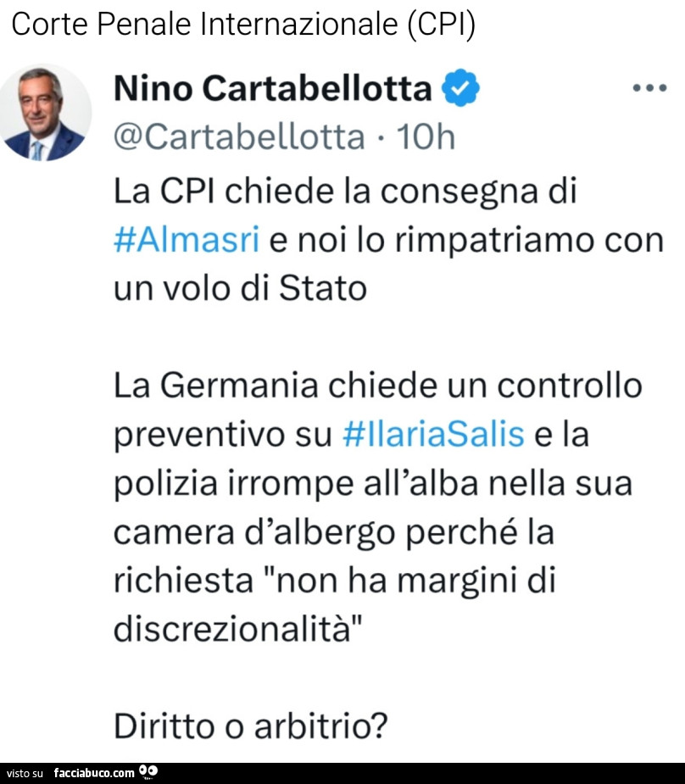The height and width of the screenshot is (784, 685).
Task: Click the 'Diritto o arbitrio?' closing question
Action: (251, 726)
